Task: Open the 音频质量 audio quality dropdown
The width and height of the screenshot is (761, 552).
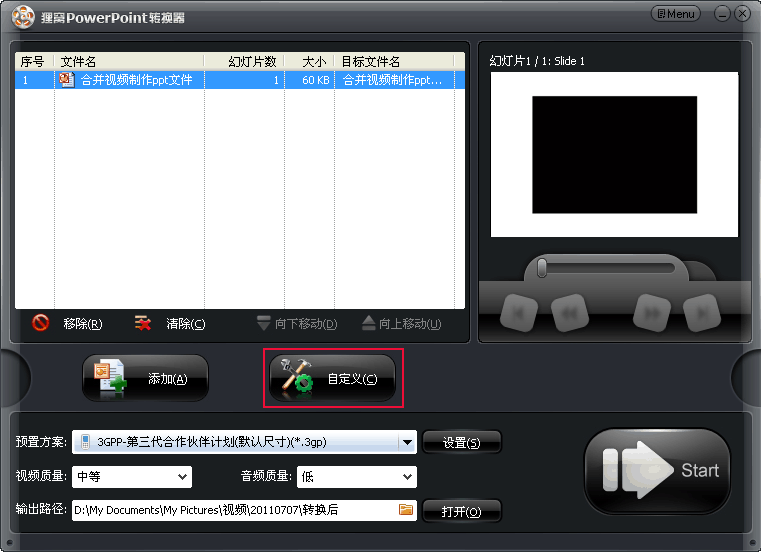Action: coord(357,477)
